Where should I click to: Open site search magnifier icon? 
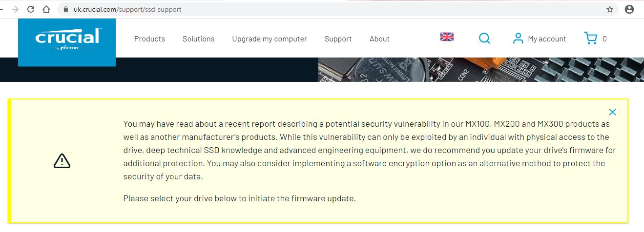[484, 38]
